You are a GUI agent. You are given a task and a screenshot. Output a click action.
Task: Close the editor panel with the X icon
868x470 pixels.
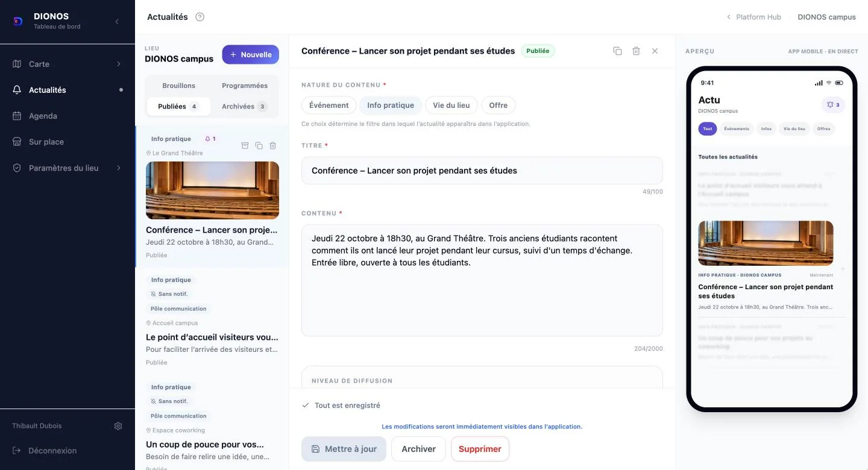pos(655,51)
